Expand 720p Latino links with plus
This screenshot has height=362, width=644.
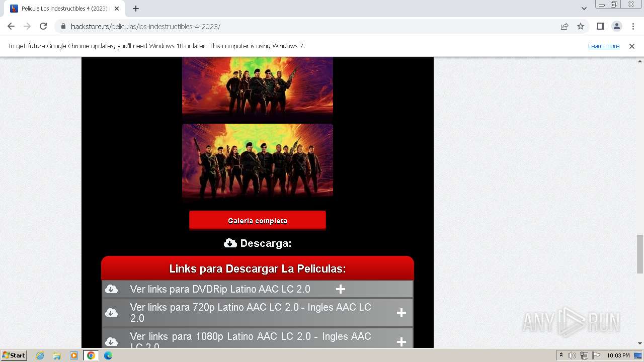click(x=401, y=313)
